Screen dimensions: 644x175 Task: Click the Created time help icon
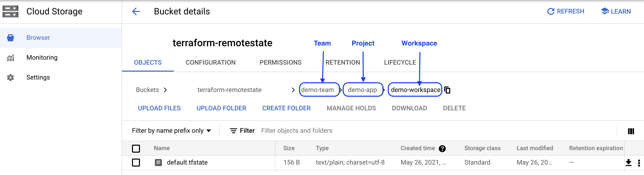click(x=442, y=149)
